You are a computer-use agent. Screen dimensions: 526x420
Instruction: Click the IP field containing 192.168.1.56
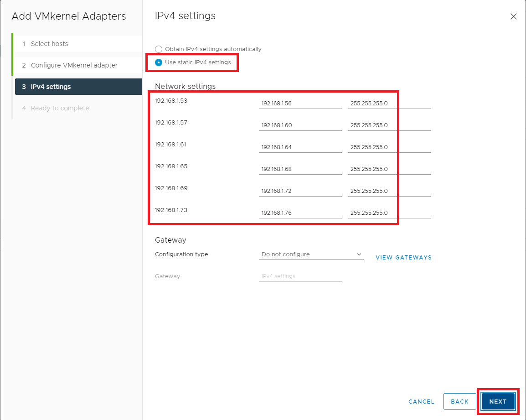pyautogui.click(x=300, y=104)
